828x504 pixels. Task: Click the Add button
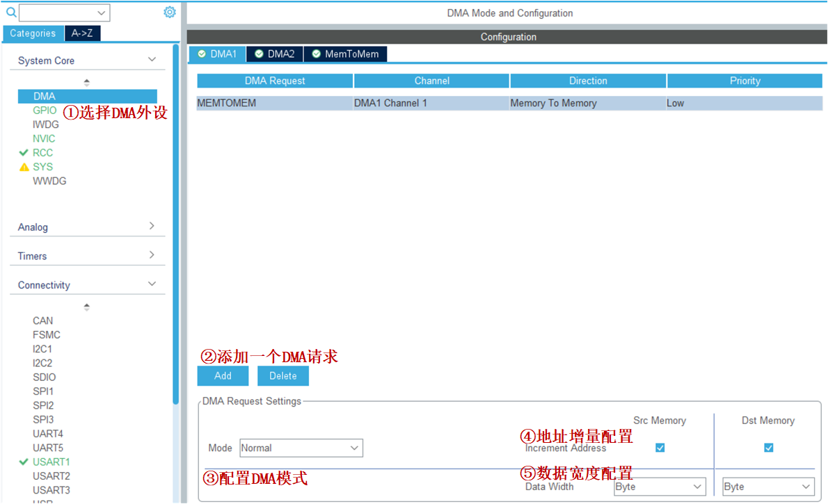pos(223,375)
